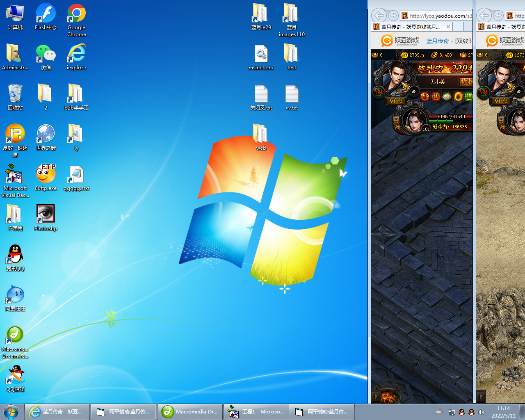Click the 8,400 currency counter
The image size is (525, 420).
pos(441,55)
